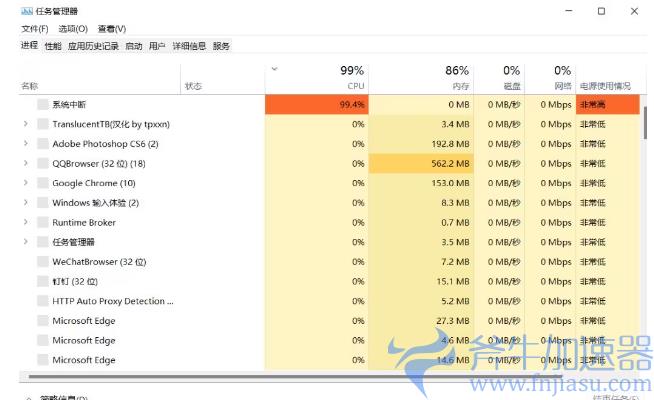The image size is (654, 400).
Task: Click the horizontal scrollbar below the process list
Action: (200, 377)
